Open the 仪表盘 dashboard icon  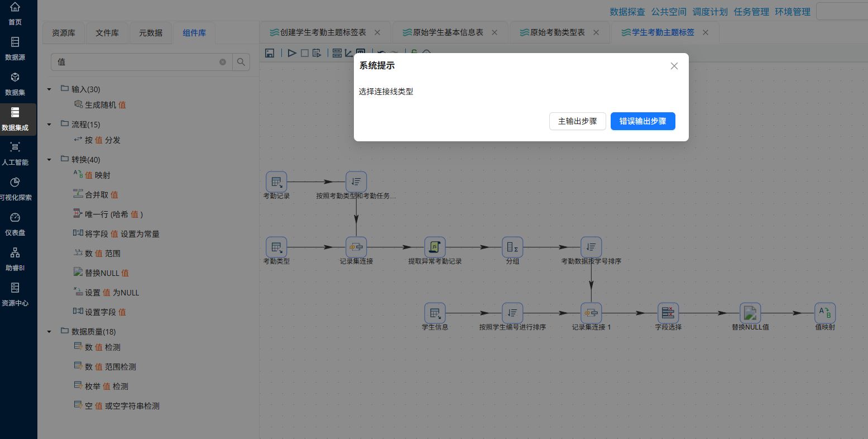pyautogui.click(x=15, y=217)
